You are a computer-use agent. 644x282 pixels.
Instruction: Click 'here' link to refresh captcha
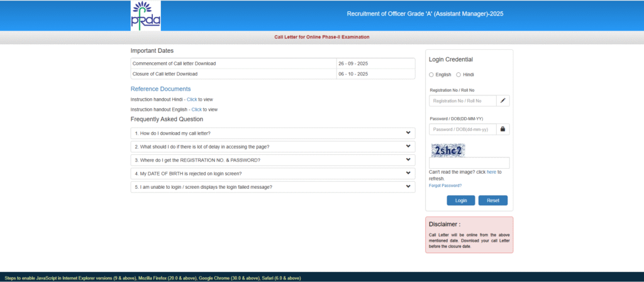click(x=491, y=172)
